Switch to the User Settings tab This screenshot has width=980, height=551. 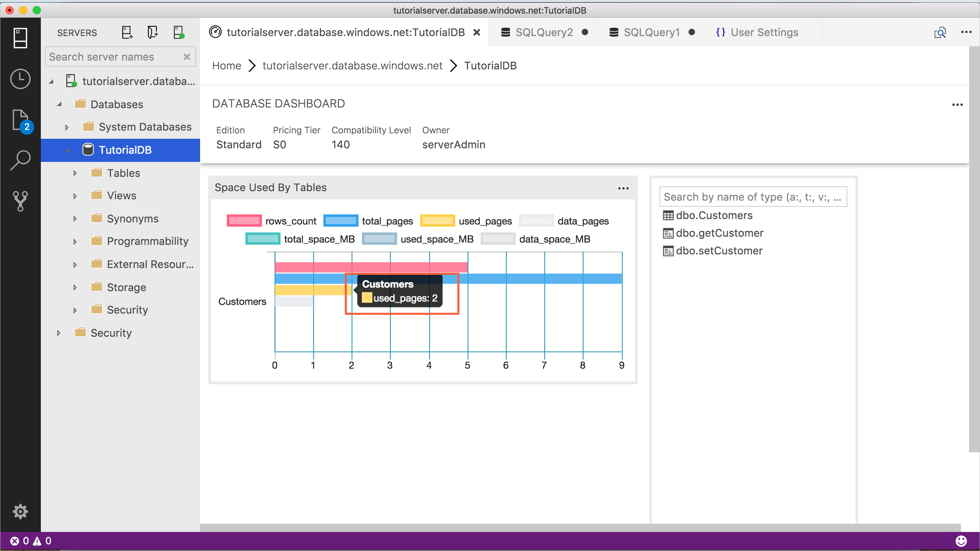764,32
